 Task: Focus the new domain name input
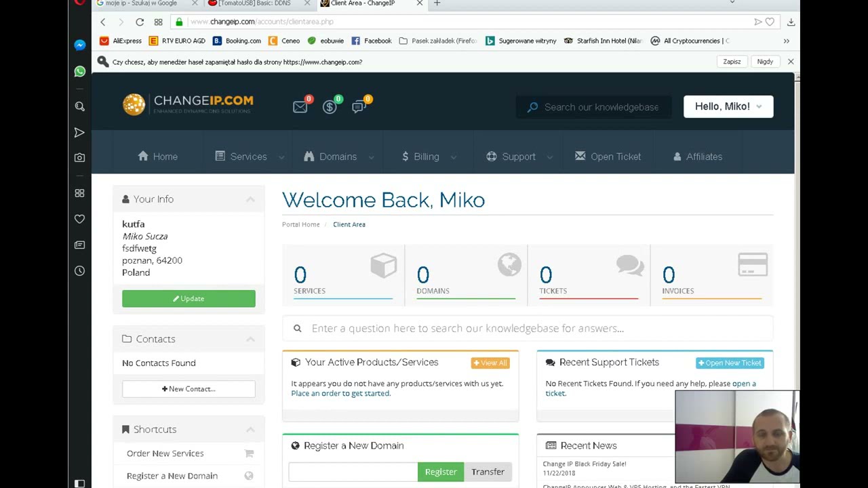[353, 472]
